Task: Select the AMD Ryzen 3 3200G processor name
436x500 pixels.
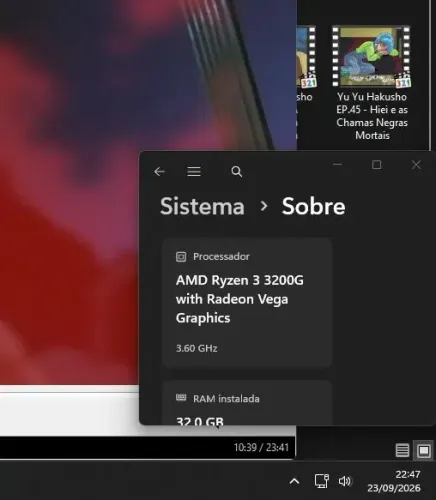Action: point(240,299)
